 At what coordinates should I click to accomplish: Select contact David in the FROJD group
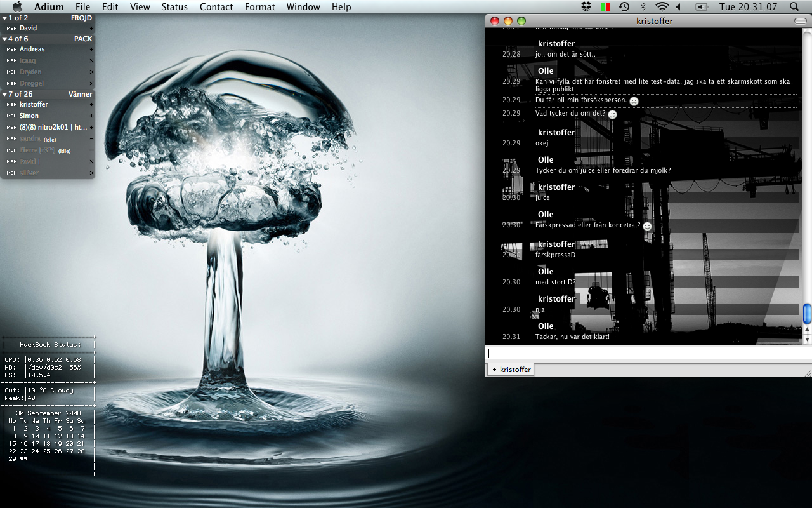click(x=48, y=29)
